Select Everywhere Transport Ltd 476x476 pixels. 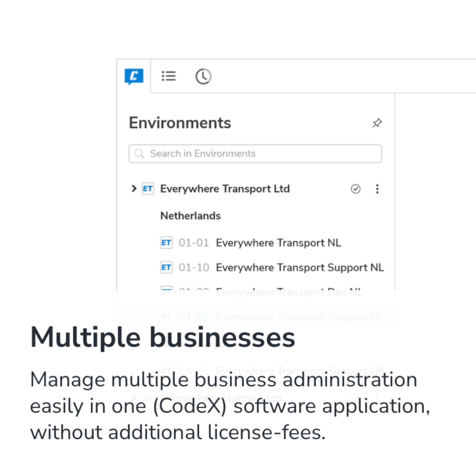pos(225,189)
